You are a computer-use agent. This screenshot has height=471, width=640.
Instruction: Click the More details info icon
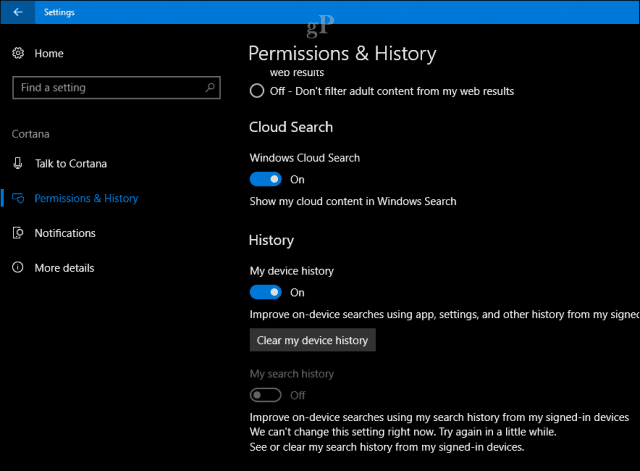pos(18,267)
